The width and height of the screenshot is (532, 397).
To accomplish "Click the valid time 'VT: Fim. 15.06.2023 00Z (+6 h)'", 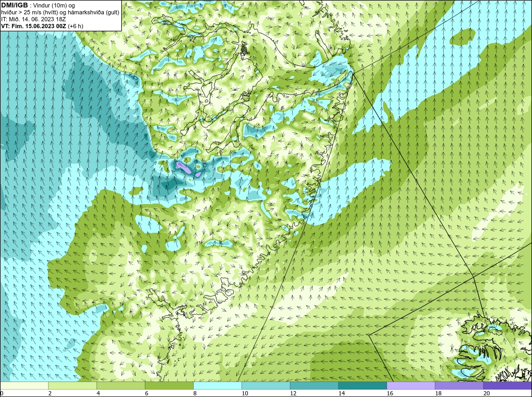I will coord(42,26).
